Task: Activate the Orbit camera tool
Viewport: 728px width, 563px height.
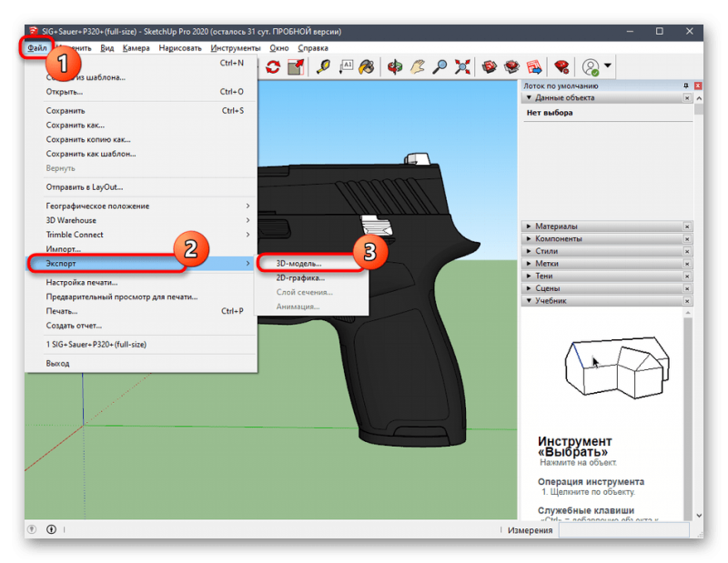Action: click(x=395, y=67)
